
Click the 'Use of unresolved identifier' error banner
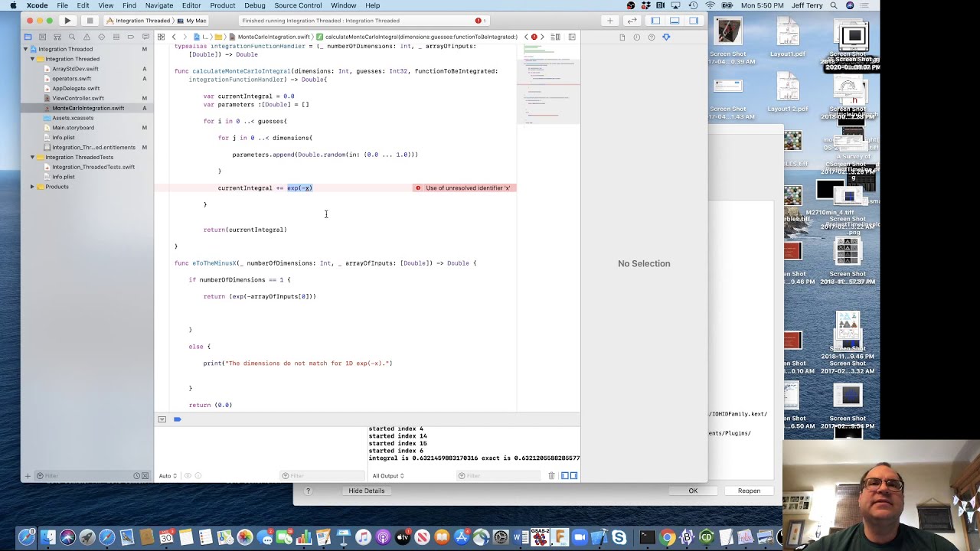(x=464, y=187)
